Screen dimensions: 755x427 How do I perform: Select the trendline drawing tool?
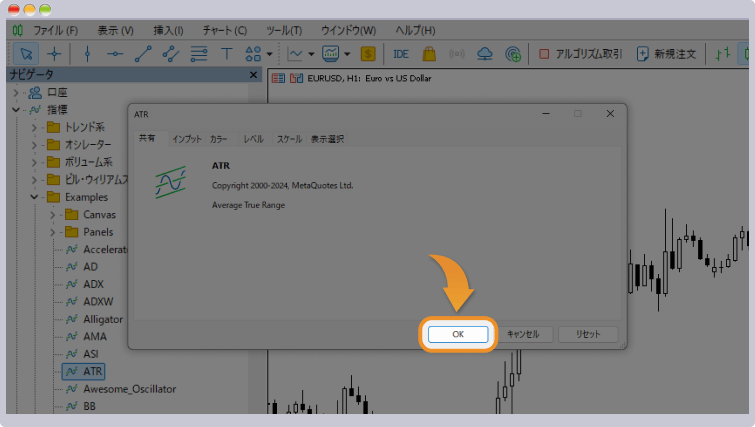click(x=143, y=54)
